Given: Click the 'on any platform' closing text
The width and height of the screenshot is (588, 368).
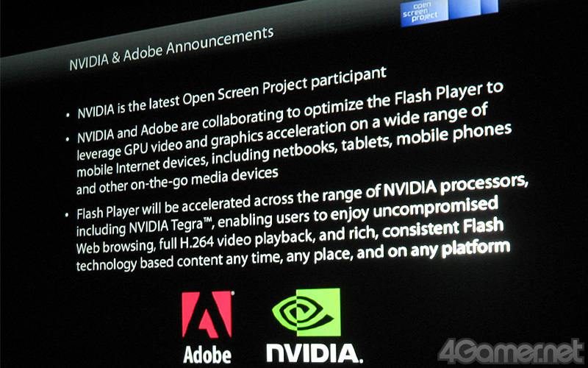Looking at the screenshot, I should pyautogui.click(x=448, y=250).
